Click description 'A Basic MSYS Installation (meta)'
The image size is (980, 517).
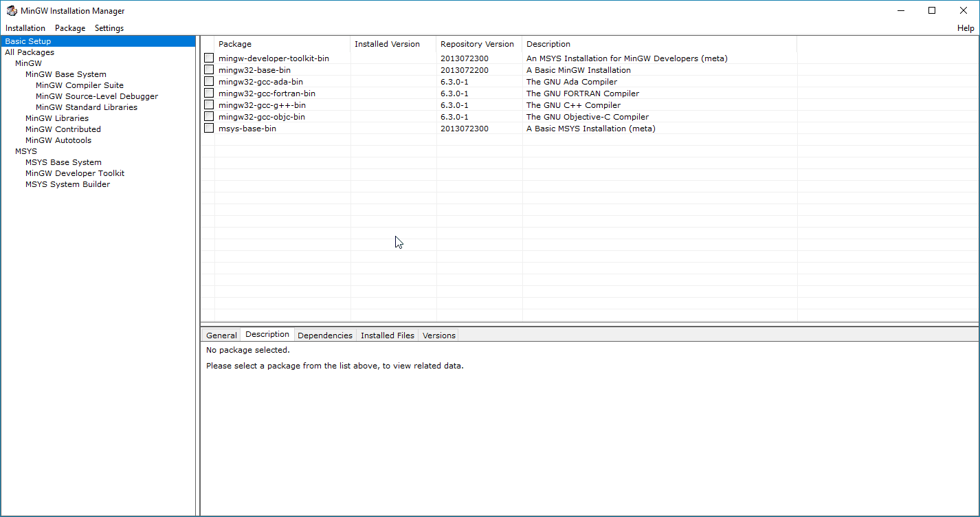click(x=591, y=129)
